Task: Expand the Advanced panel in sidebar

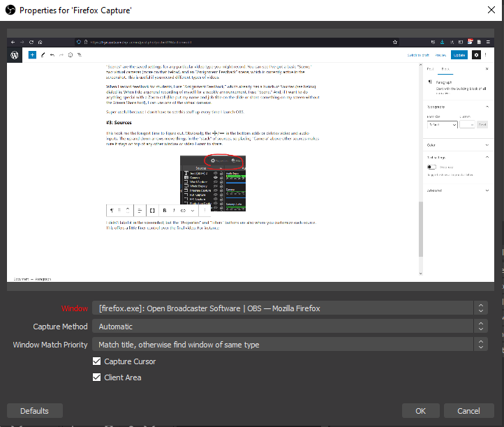Action: pyautogui.click(x=458, y=190)
